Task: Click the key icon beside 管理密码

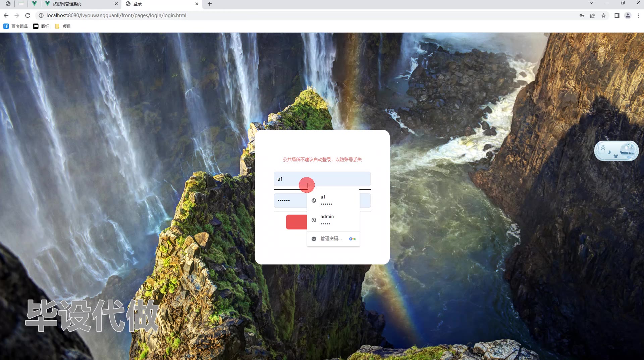Action: click(352, 239)
